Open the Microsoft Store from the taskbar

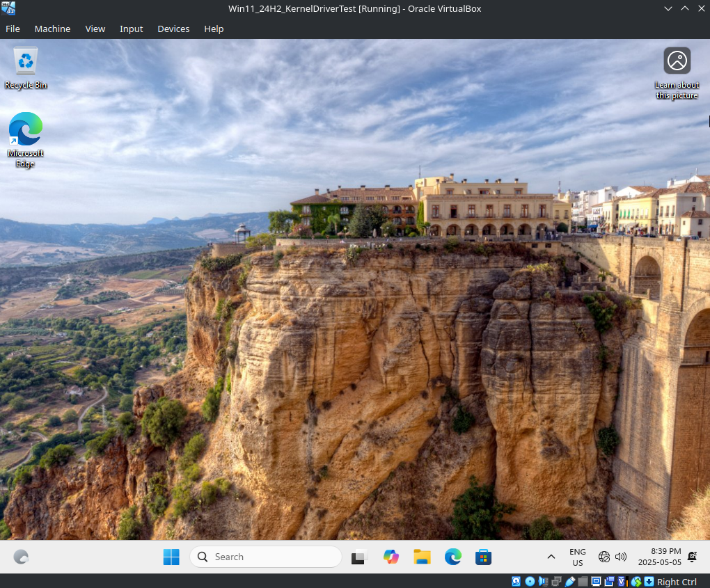coord(484,557)
